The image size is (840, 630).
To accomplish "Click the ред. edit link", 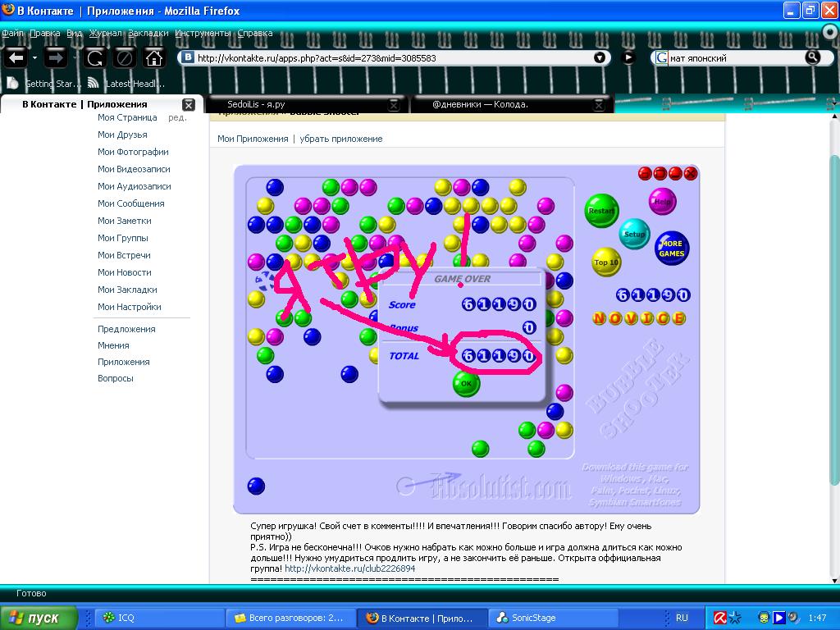I will [177, 117].
